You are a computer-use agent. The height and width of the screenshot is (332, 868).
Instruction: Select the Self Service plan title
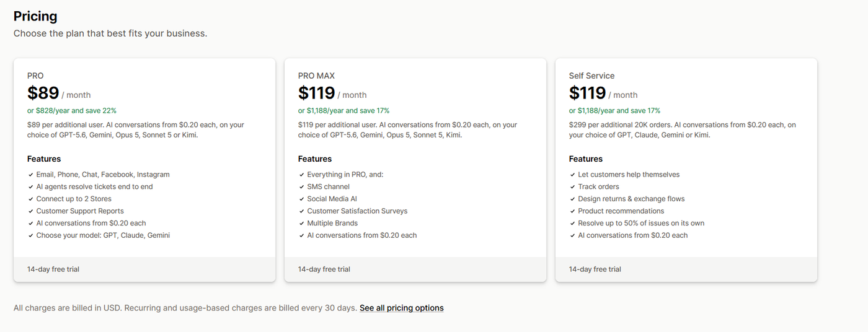(591, 76)
